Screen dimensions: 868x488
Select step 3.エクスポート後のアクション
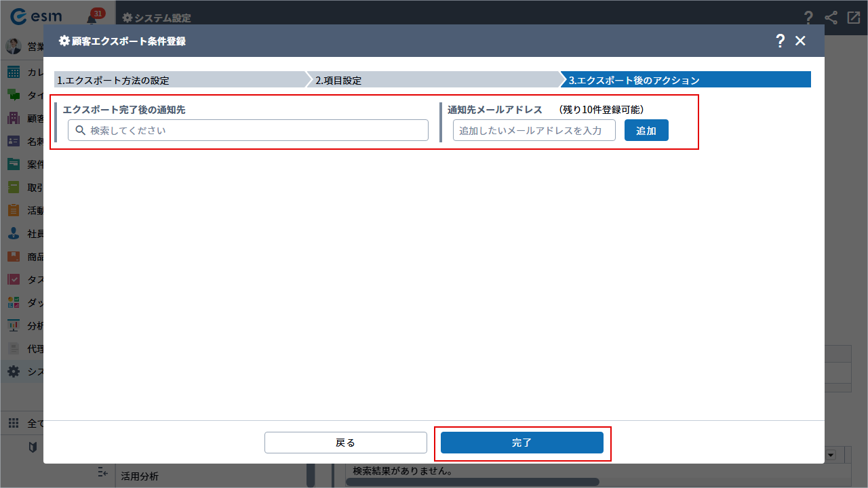coord(686,80)
